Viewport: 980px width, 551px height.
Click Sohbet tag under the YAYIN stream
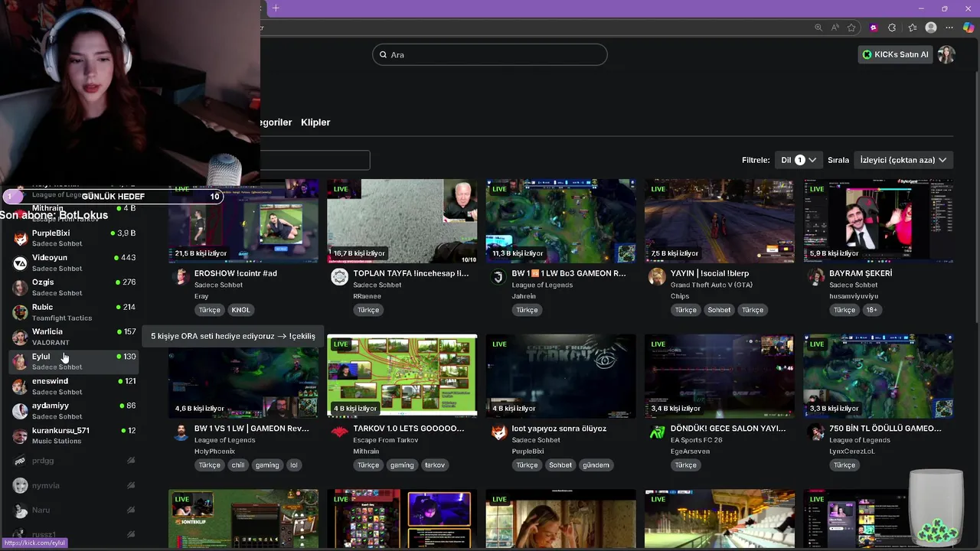719,310
